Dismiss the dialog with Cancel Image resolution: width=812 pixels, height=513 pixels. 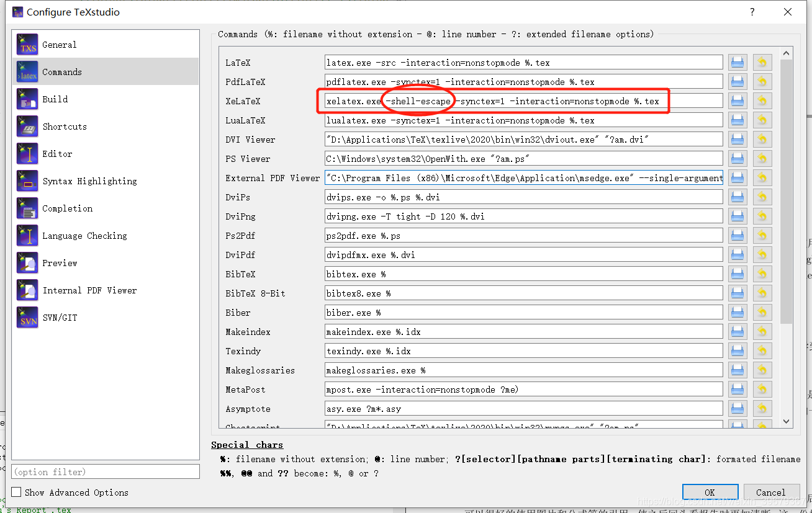pyautogui.click(x=770, y=493)
